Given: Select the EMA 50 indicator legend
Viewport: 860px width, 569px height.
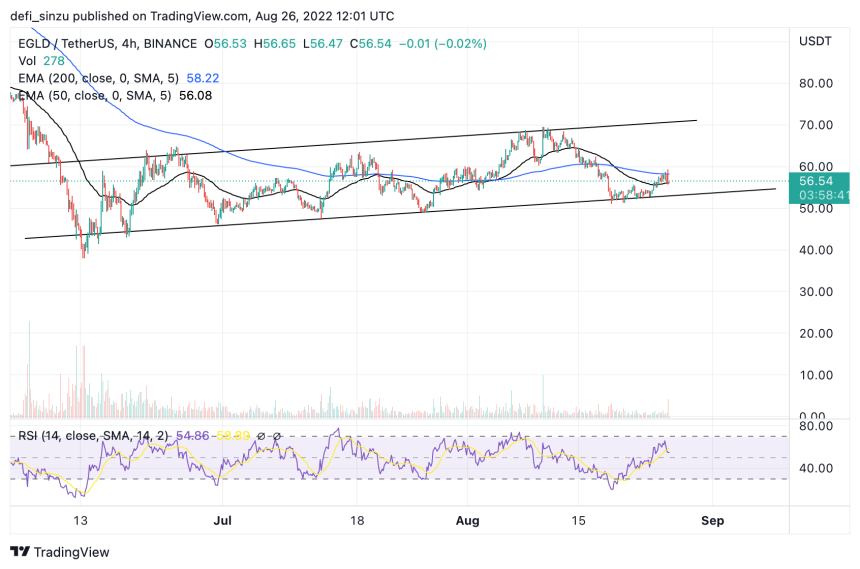Looking at the screenshot, I should [x=115, y=96].
